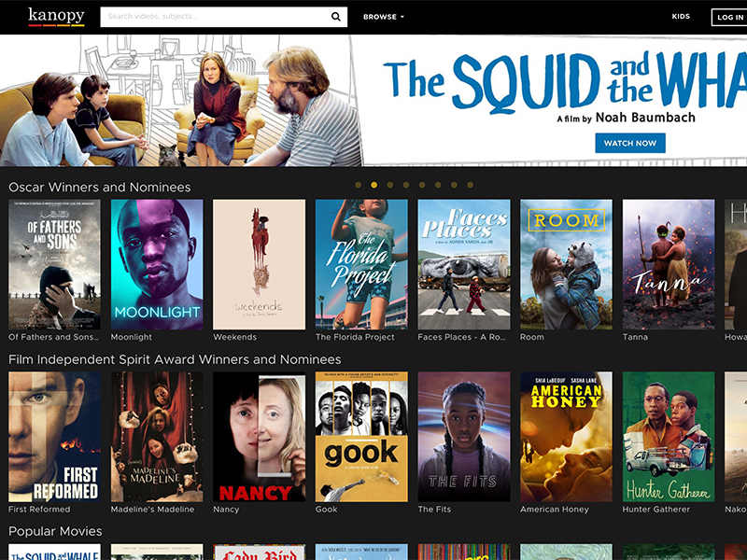
Task: Click The Florida Project title link
Action: (355, 337)
